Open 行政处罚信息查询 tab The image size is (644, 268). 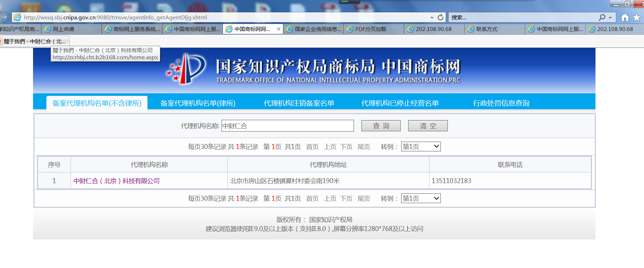point(501,103)
